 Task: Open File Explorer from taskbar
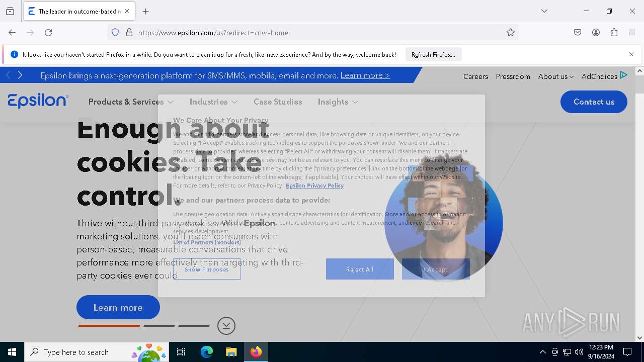point(231,352)
